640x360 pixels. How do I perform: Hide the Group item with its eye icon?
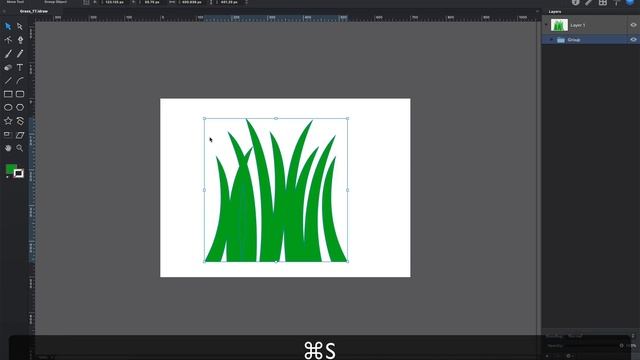pyautogui.click(x=633, y=40)
